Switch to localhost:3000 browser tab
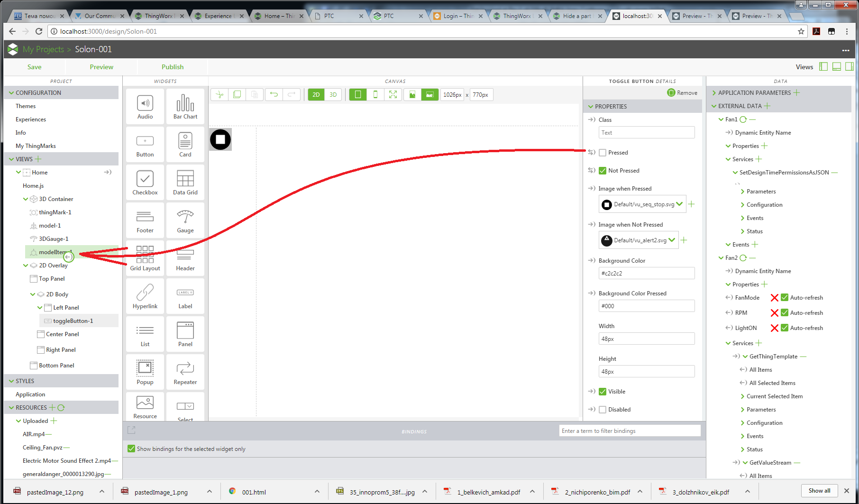This screenshot has width=859, height=504. 638,16
